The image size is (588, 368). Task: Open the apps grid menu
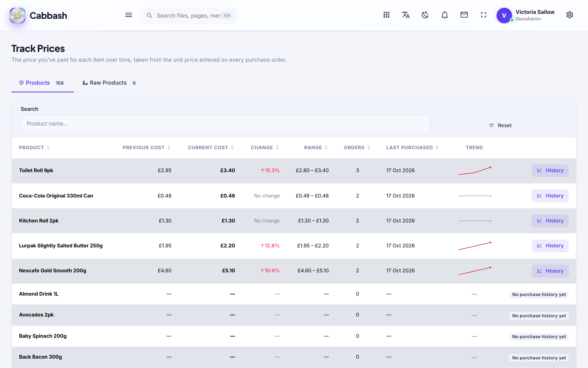[x=386, y=15]
